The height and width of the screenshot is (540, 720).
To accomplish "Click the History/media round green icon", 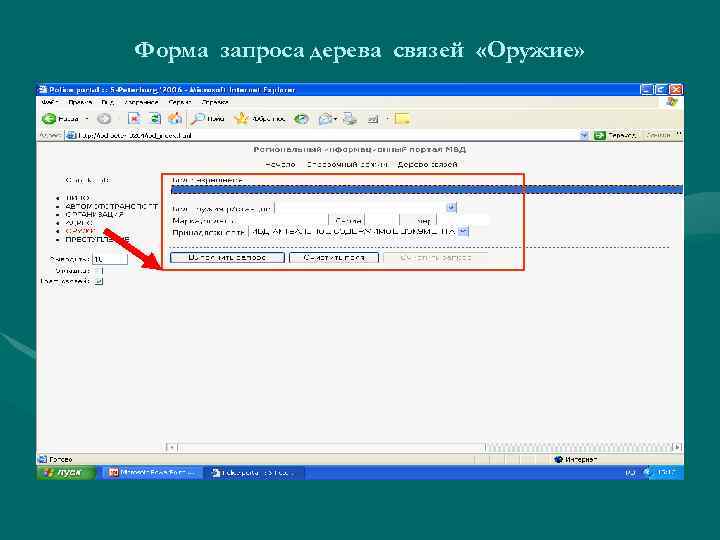I will pos(301,119).
